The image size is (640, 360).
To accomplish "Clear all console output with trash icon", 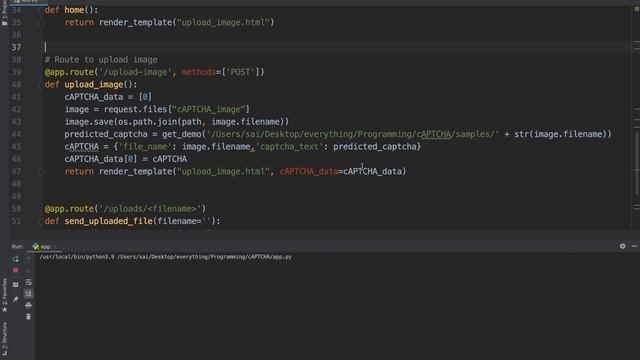I will click(28, 317).
